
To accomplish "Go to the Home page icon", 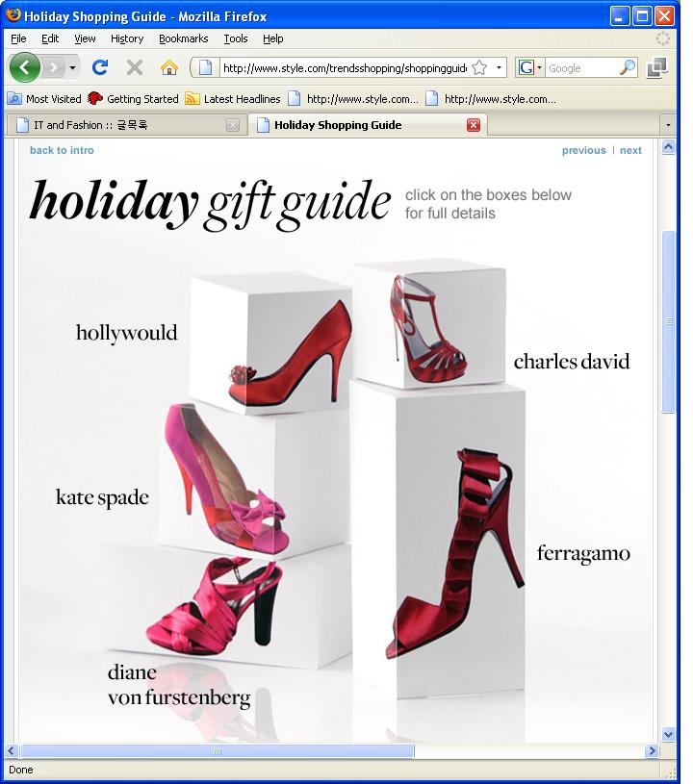I will [x=169, y=67].
